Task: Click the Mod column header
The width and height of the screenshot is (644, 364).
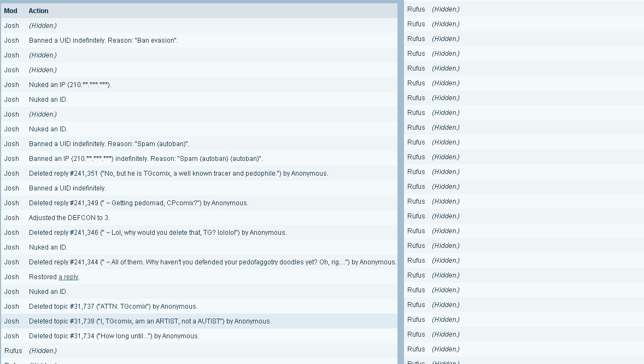Action: [11, 11]
